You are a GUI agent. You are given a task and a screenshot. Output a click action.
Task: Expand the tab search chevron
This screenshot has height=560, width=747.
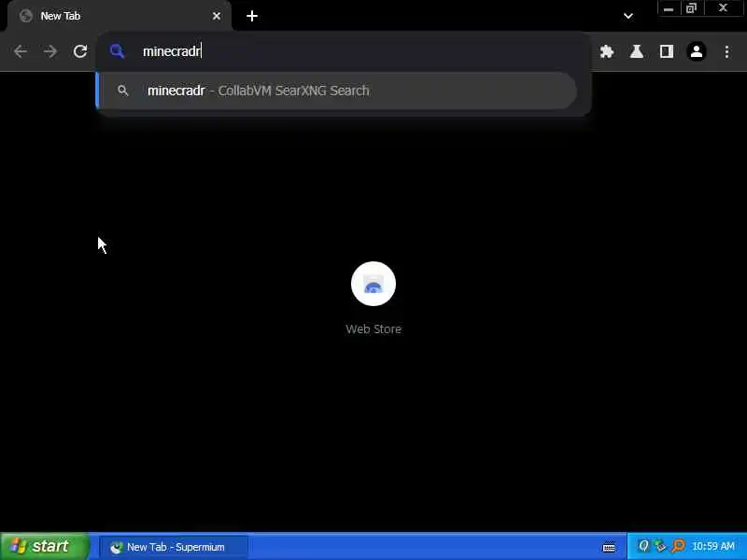(628, 16)
